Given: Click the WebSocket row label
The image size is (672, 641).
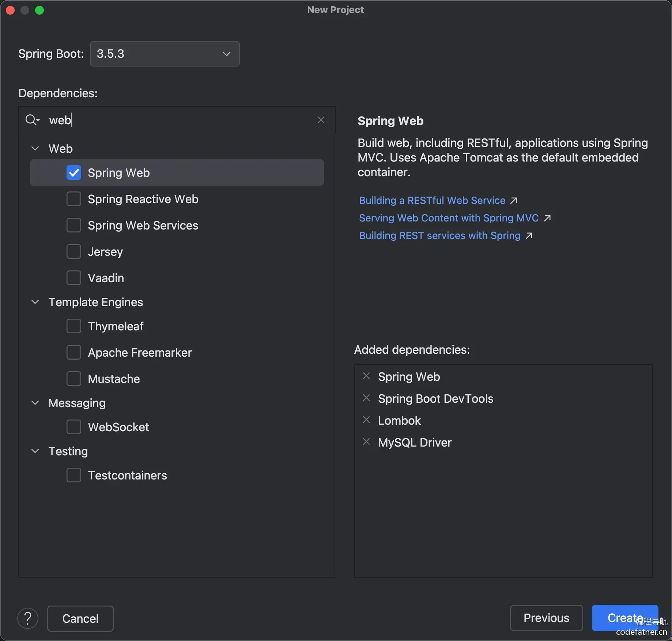Looking at the screenshot, I should click(118, 427).
